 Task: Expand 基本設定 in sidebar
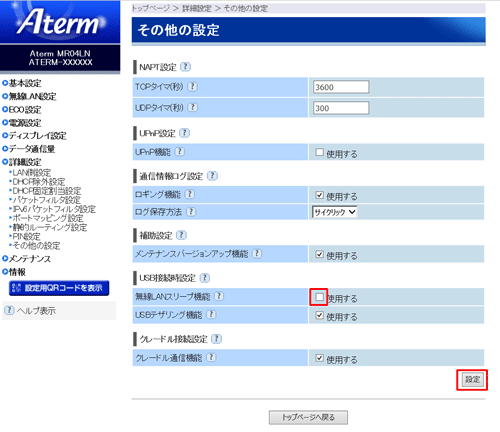pos(22,83)
